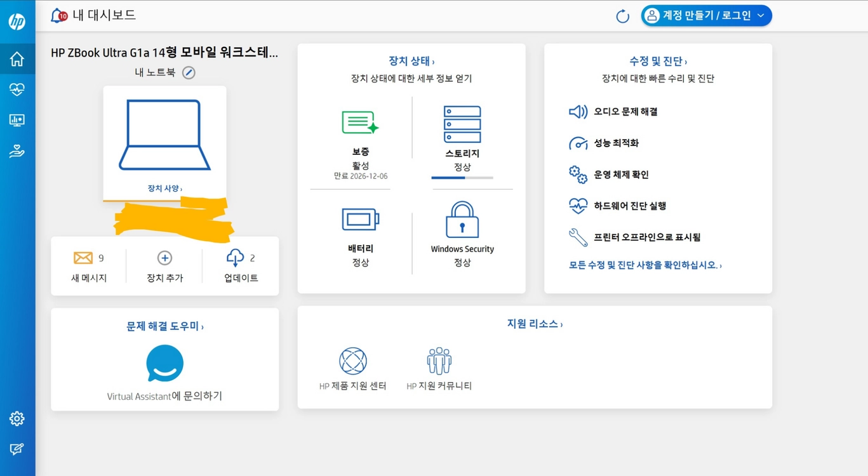Open HP 제품 지원 센터 globe icon
This screenshot has width=868, height=476.
[x=353, y=361]
